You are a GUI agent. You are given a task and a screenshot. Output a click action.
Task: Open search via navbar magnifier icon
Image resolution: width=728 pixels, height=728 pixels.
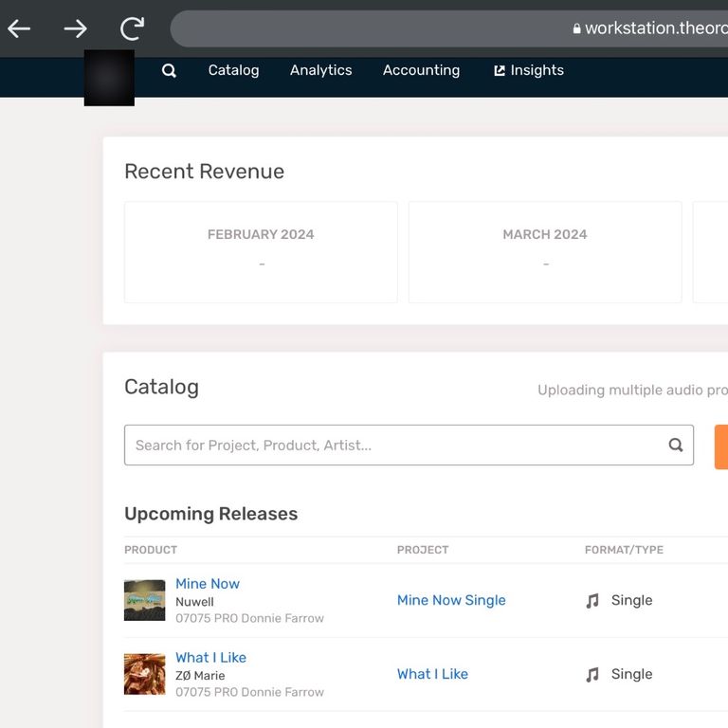point(169,70)
